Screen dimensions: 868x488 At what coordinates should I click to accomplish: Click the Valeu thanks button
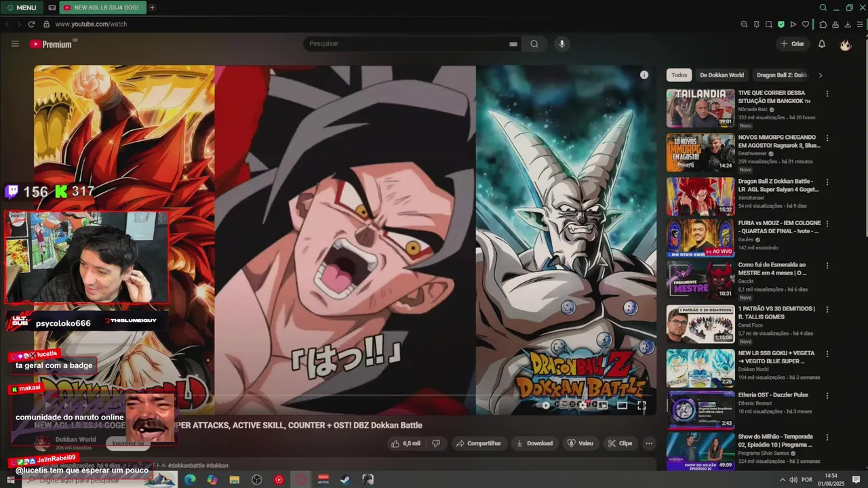(580, 443)
